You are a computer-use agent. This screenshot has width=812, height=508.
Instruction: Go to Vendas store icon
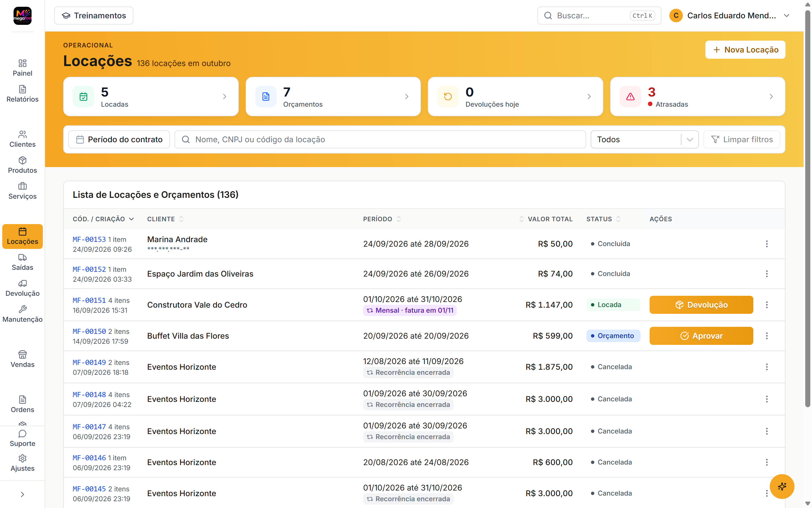(x=23, y=359)
